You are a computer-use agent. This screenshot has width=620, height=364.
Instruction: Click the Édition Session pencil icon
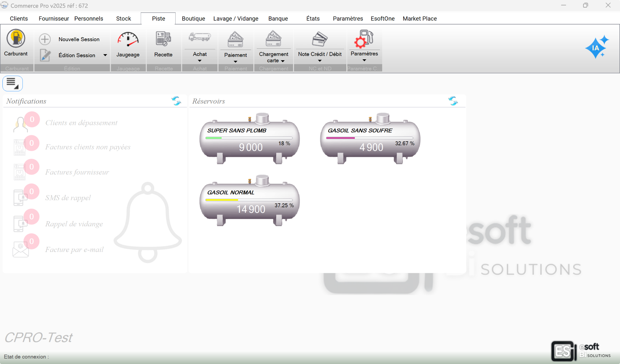[45, 55]
